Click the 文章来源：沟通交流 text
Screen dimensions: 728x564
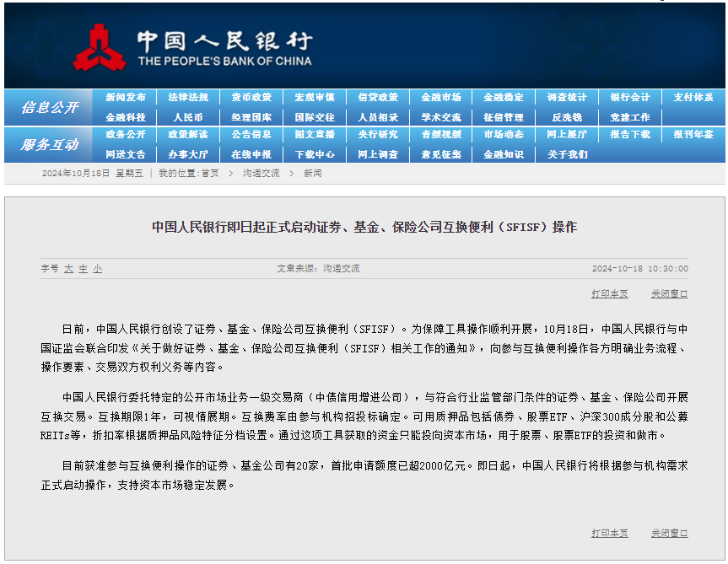pos(318,269)
